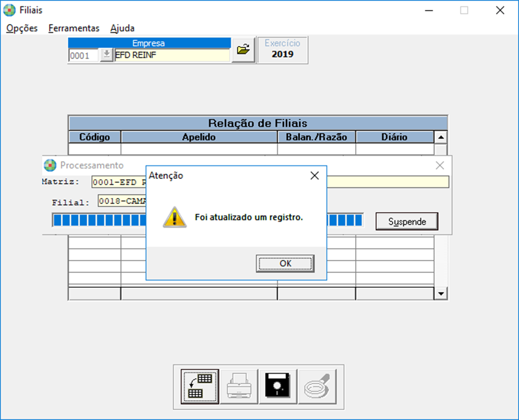Expand the Empresa code dropdown arrow
This screenshot has width=519, height=420.
(107, 55)
